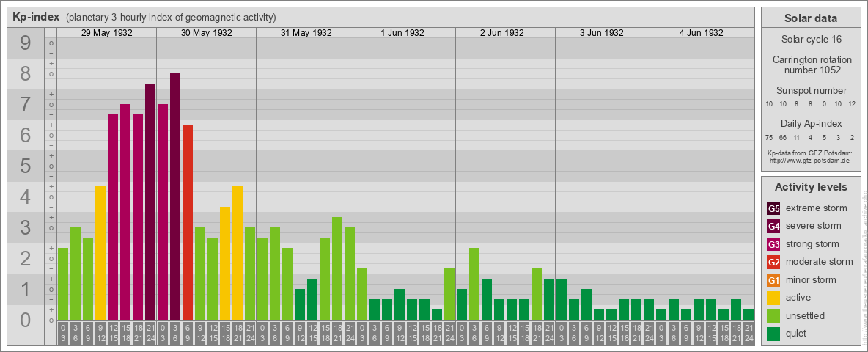Click the tallest bar, 30 May 3-6h

175,197
